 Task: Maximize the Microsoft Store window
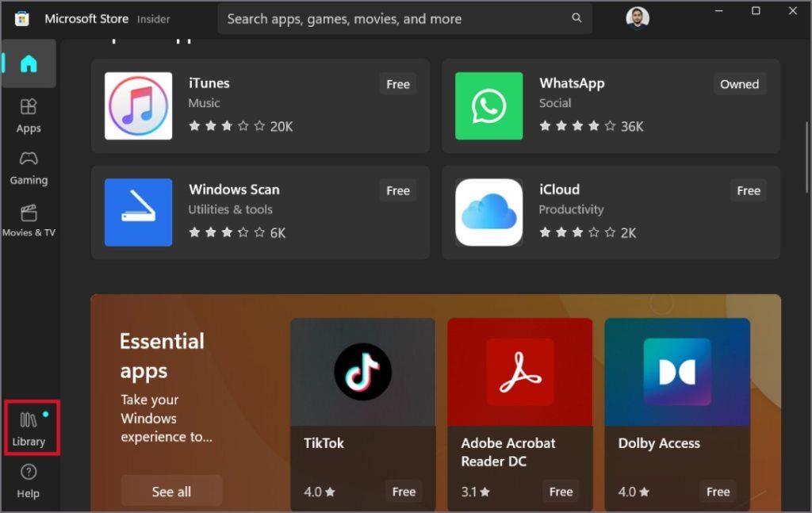point(756,11)
